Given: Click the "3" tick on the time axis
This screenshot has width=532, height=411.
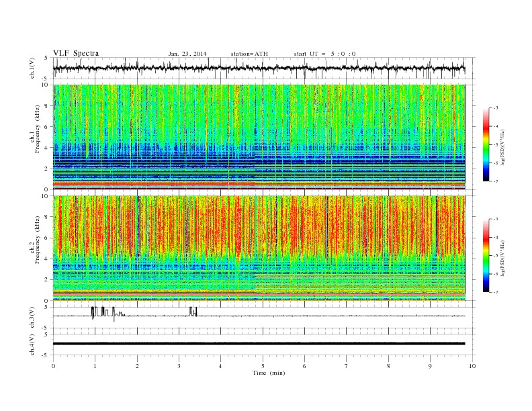Looking at the screenshot, I should coord(179,366).
